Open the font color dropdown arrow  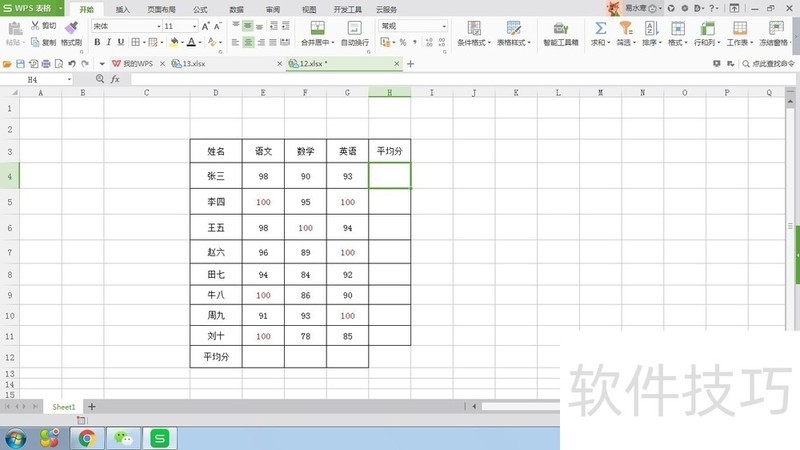(200, 42)
